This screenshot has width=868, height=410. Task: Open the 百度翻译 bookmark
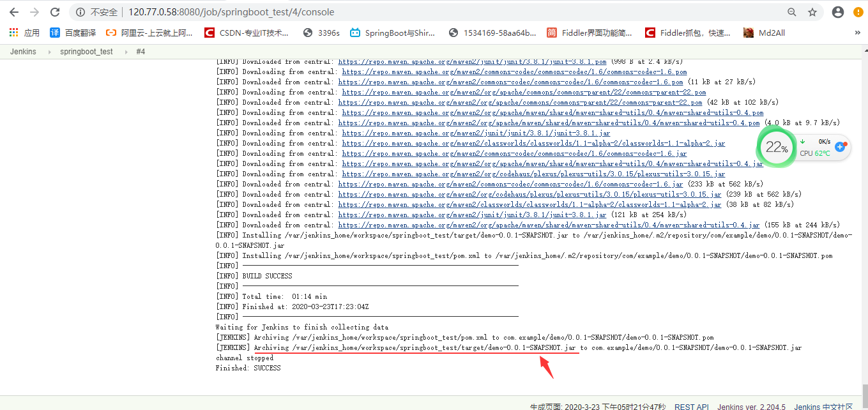click(73, 33)
